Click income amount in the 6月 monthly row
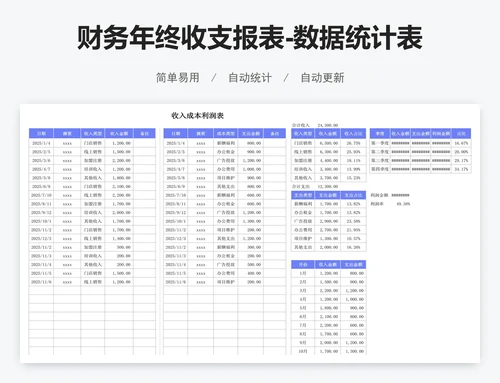The height and width of the screenshot is (383, 500). [x=329, y=316]
